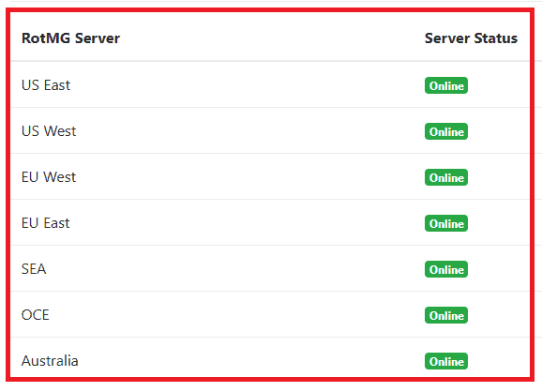The width and height of the screenshot is (542, 392).
Task: Click the Online badge for SEA
Action: coord(446,269)
